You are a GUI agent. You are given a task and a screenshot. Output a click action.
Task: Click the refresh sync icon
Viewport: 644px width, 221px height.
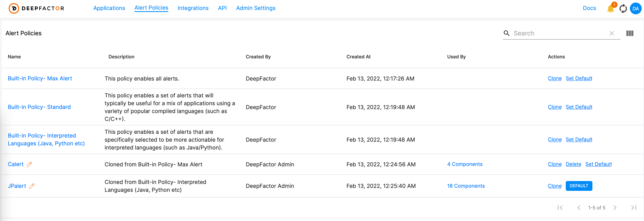click(x=623, y=8)
